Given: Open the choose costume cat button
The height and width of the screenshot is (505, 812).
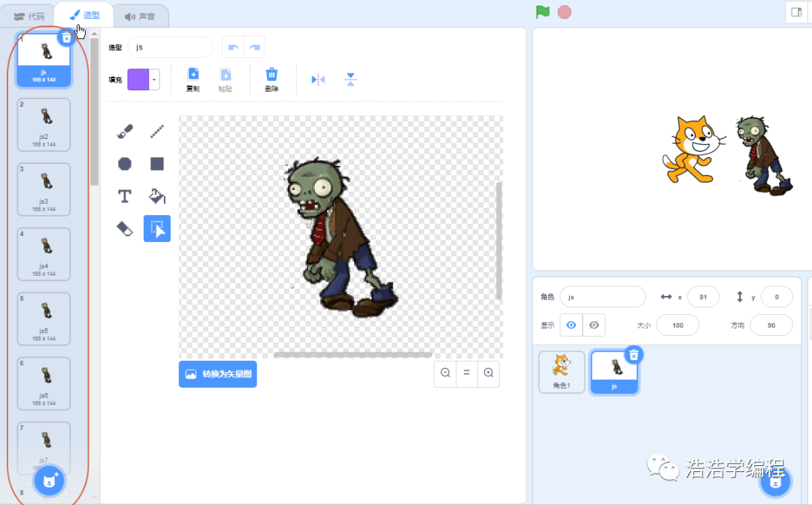Looking at the screenshot, I should pyautogui.click(x=49, y=481).
